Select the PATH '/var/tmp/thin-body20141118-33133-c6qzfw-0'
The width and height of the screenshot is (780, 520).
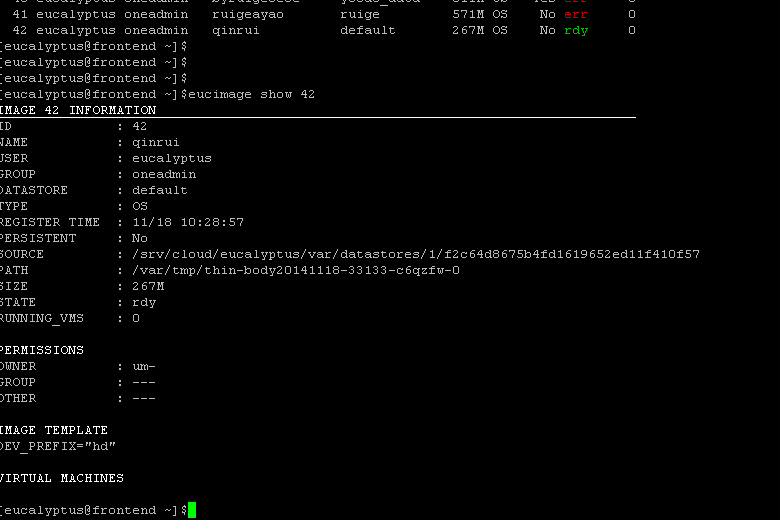[296, 270]
